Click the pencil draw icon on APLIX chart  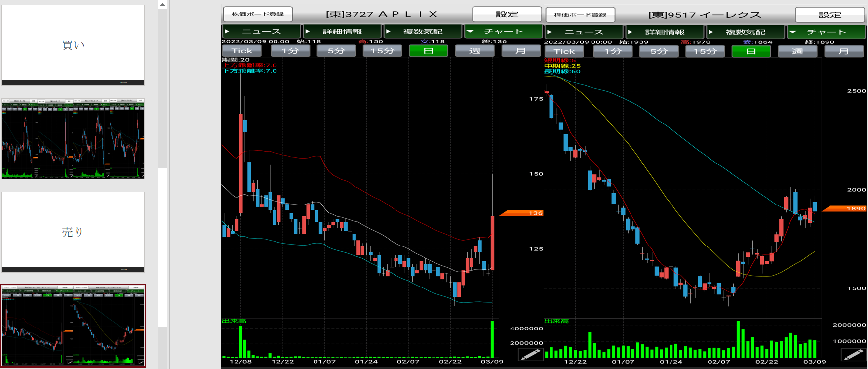[x=530, y=354]
